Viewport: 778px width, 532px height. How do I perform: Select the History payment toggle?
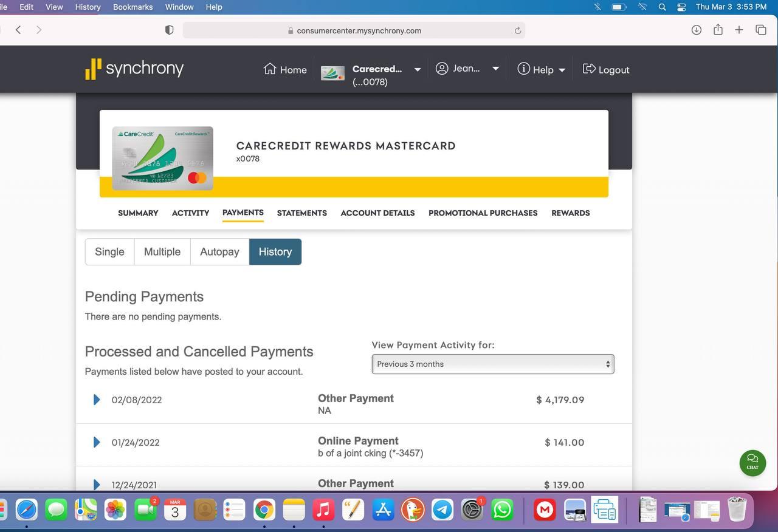[x=275, y=251]
